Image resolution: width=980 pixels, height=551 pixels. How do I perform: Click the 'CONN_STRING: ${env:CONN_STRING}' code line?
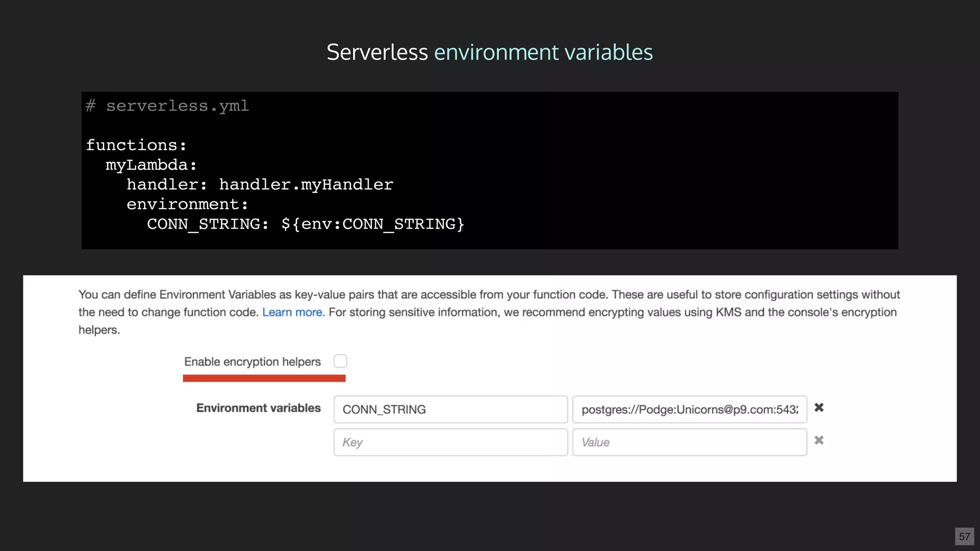(x=306, y=224)
